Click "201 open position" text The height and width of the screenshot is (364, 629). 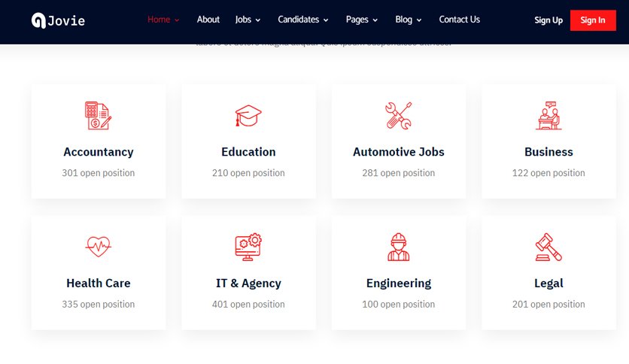pos(548,305)
